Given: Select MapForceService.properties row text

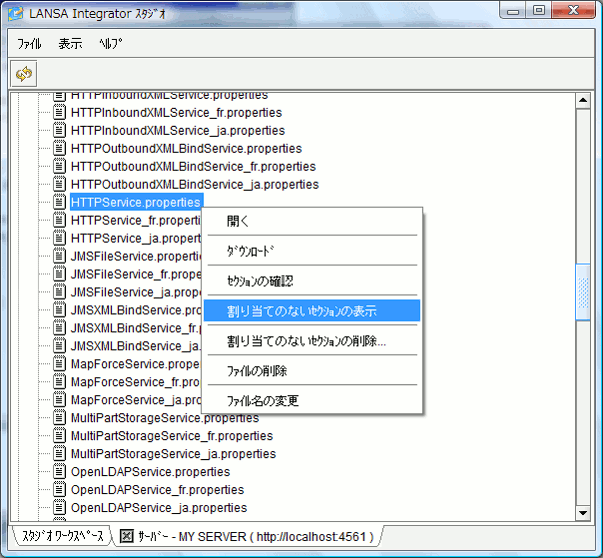Looking at the screenshot, I should pyautogui.click(x=136, y=363).
